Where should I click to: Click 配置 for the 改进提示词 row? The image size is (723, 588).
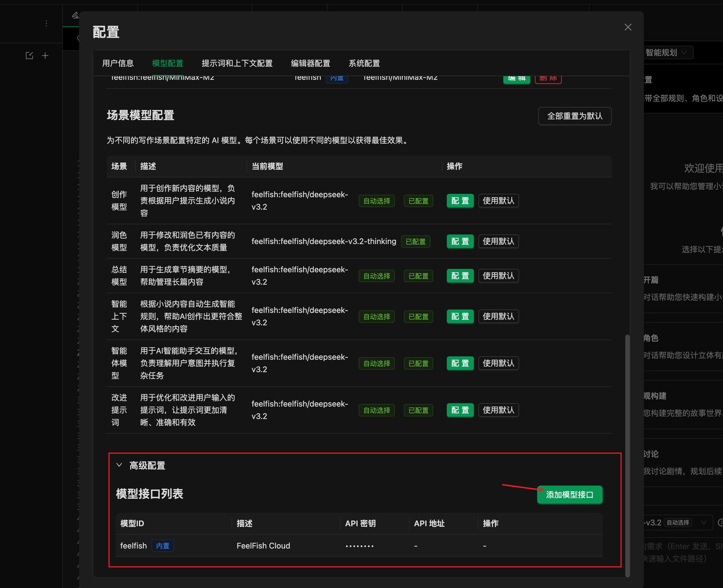[x=460, y=410]
